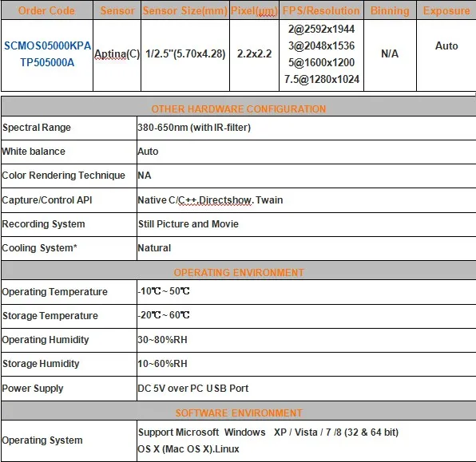Select the OPERATING ENVIRONMENT section heading
The height and width of the screenshot is (462, 476).
[239, 272]
